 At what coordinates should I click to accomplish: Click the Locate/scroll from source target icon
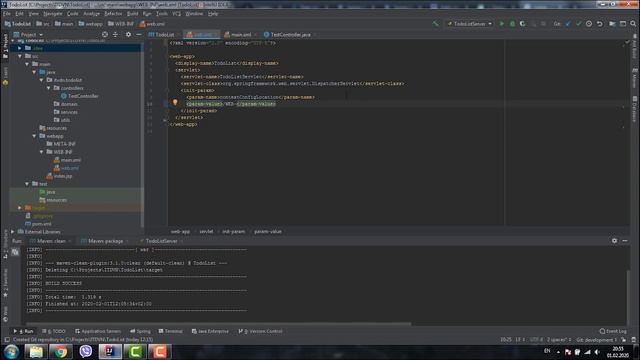click(105, 35)
